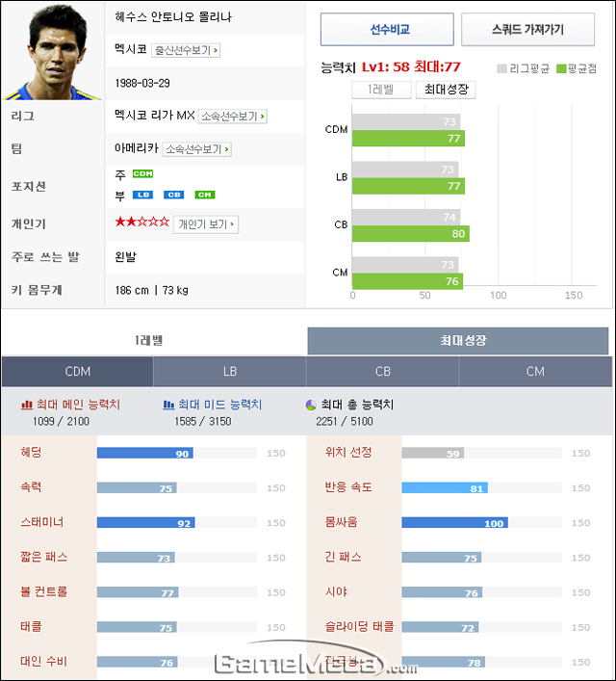Click the blue CB sub-position badge
Viewport: 616px width, 681px height.
[173, 195]
